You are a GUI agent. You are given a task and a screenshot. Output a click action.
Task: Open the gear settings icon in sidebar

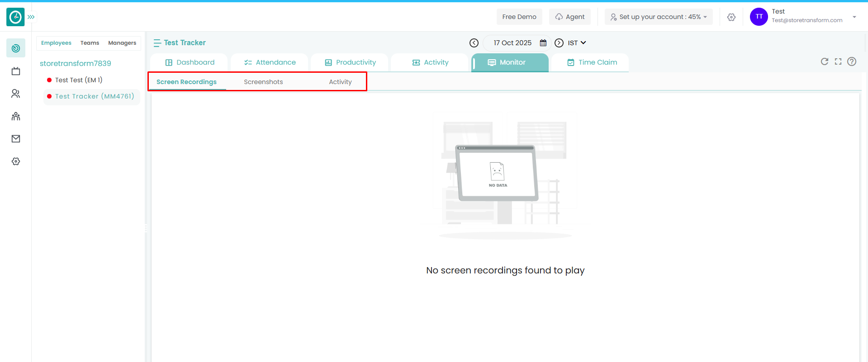coord(16,161)
